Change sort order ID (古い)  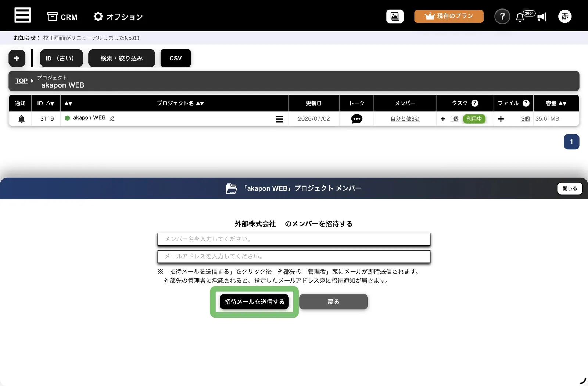pos(61,58)
